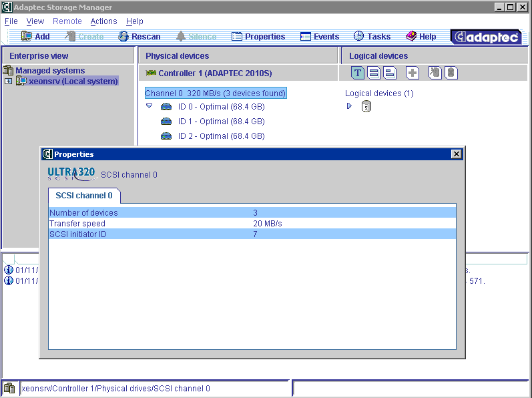Image resolution: width=532 pixels, height=398 pixels.
Task: Minimize the Adaptec Storage Manager window
Action: [x=499, y=7]
